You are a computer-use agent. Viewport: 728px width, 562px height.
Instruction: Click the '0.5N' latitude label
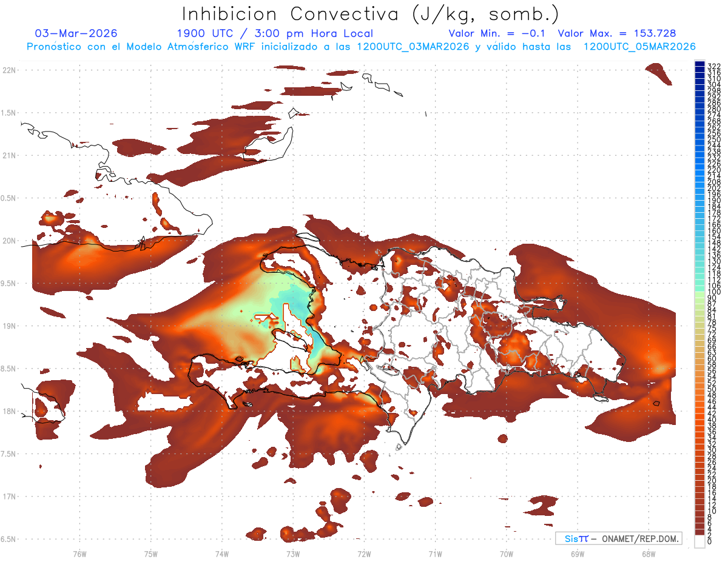[x=9, y=198]
